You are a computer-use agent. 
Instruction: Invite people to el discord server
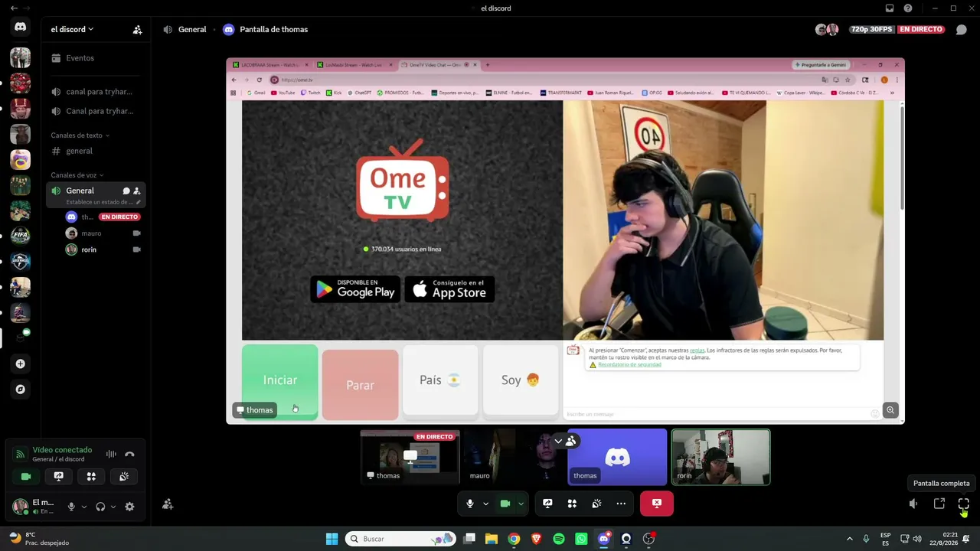point(137,30)
